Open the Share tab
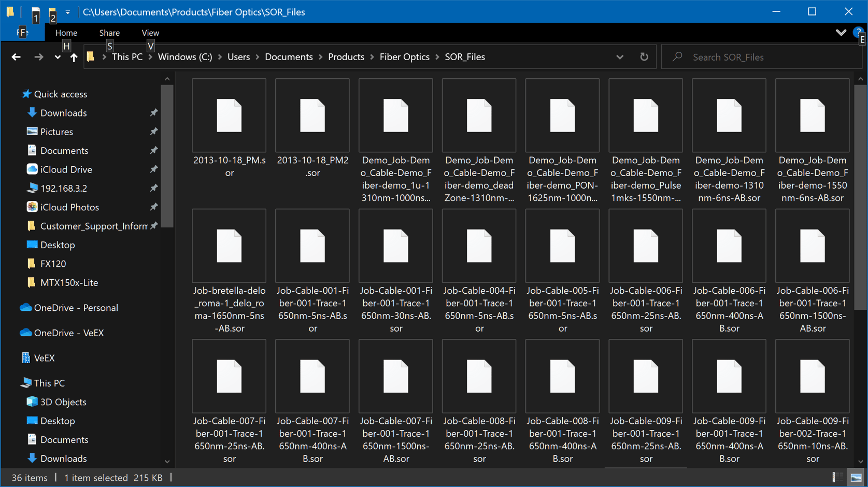Image resolution: width=868 pixels, height=487 pixels. (x=109, y=32)
